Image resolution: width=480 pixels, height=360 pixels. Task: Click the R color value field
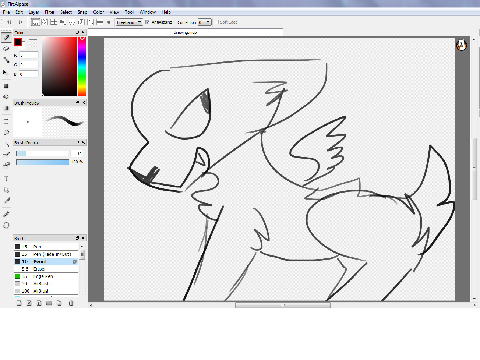point(29,55)
